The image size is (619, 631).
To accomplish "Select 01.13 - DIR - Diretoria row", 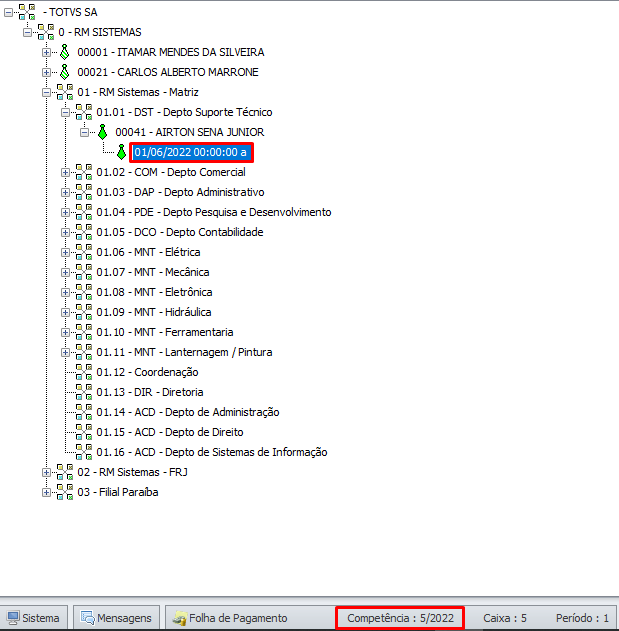I will tap(150, 392).
